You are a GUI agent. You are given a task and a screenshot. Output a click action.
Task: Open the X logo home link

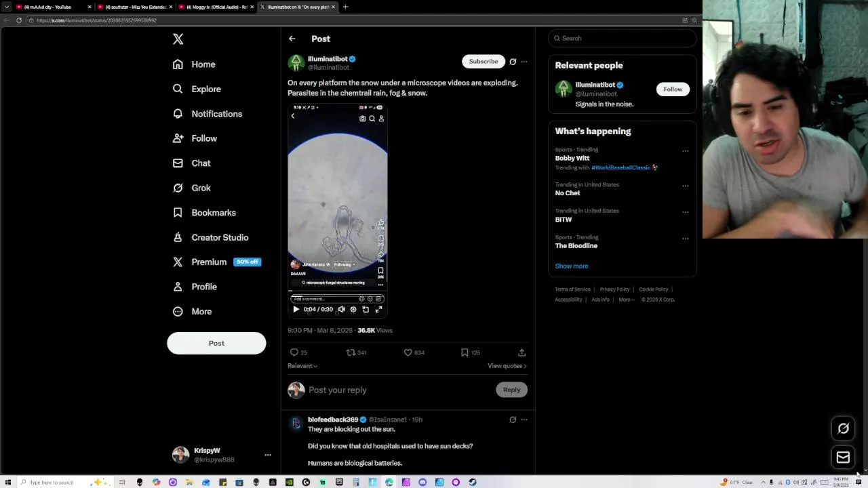click(x=178, y=39)
